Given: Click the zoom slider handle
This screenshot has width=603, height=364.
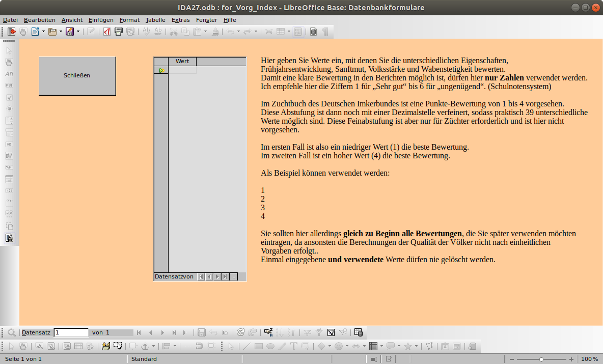Looking at the screenshot, I should pos(541,359).
